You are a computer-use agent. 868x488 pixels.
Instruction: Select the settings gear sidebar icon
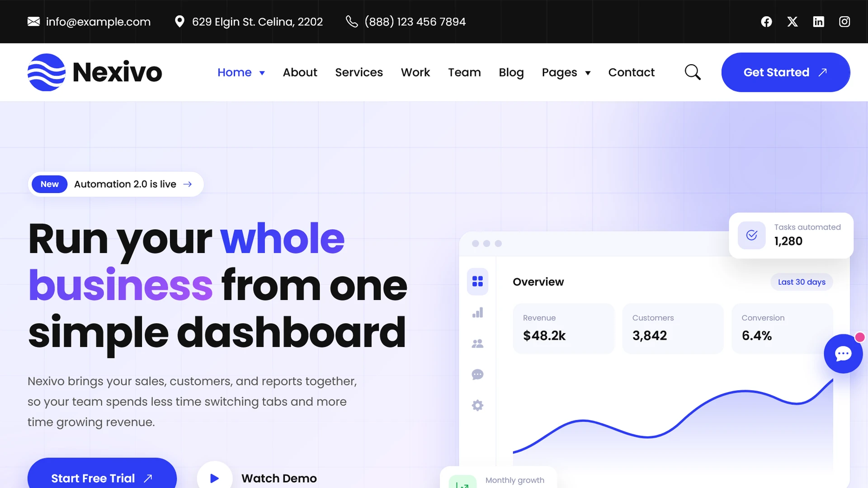pyautogui.click(x=477, y=405)
